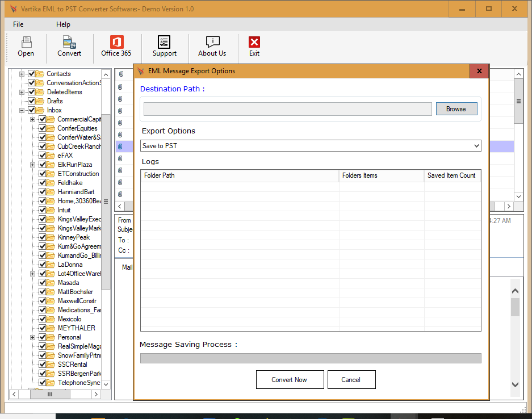The image size is (532, 419).
Task: Expand the Lot4OfficeWare folder node
Action: [x=32, y=274]
